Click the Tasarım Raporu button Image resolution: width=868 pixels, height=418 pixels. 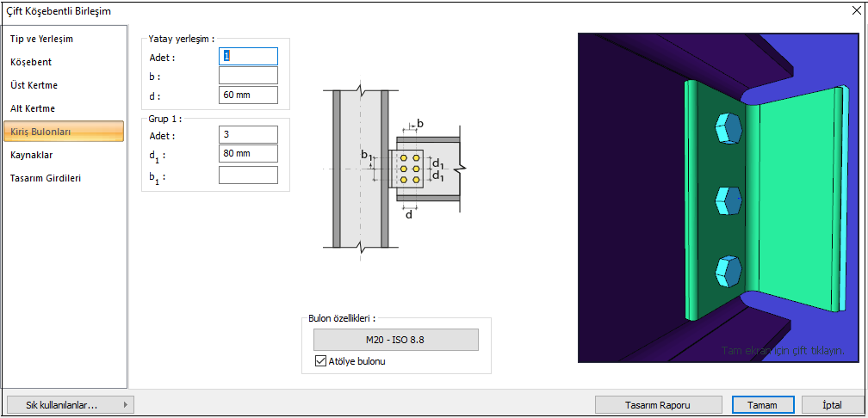657,405
